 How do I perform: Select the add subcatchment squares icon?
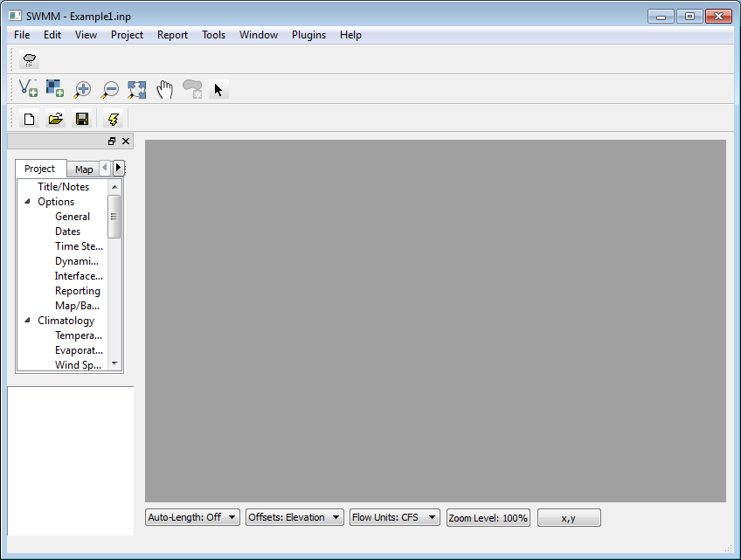pyautogui.click(x=55, y=89)
